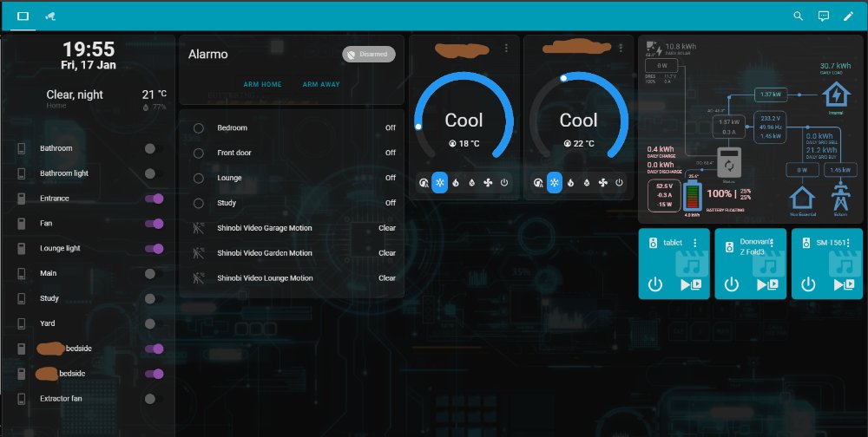Power on the Z Fold3 media player

(x=732, y=285)
